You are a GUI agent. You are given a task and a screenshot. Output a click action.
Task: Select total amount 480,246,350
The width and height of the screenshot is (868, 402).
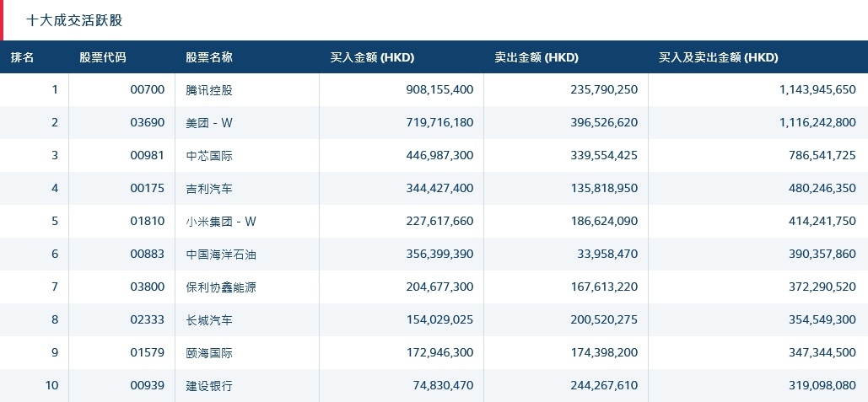pos(822,189)
